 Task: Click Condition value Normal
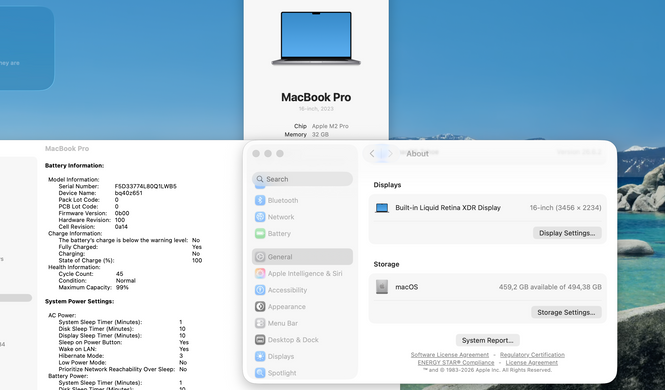point(126,281)
